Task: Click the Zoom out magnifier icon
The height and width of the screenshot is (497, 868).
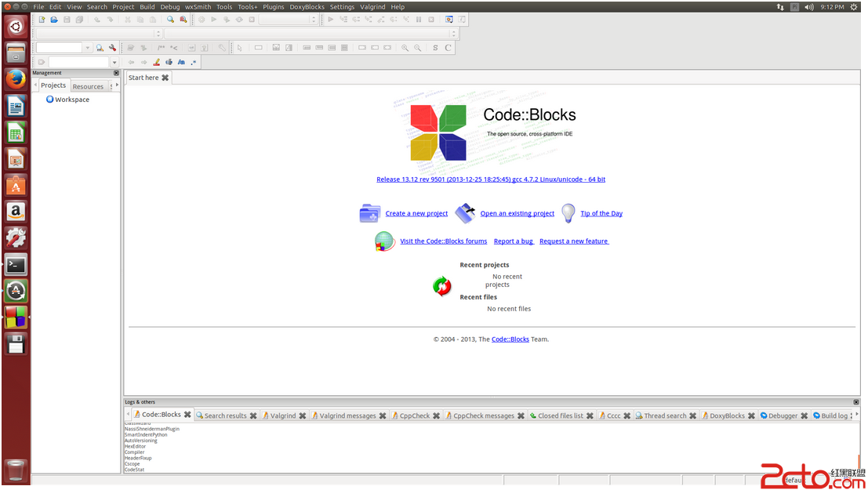Action: [x=418, y=48]
